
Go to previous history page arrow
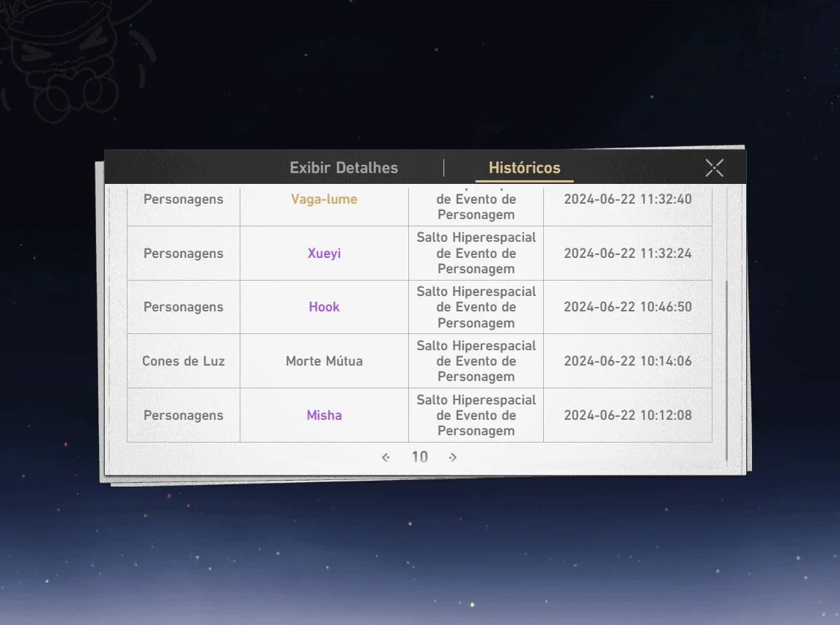386,456
